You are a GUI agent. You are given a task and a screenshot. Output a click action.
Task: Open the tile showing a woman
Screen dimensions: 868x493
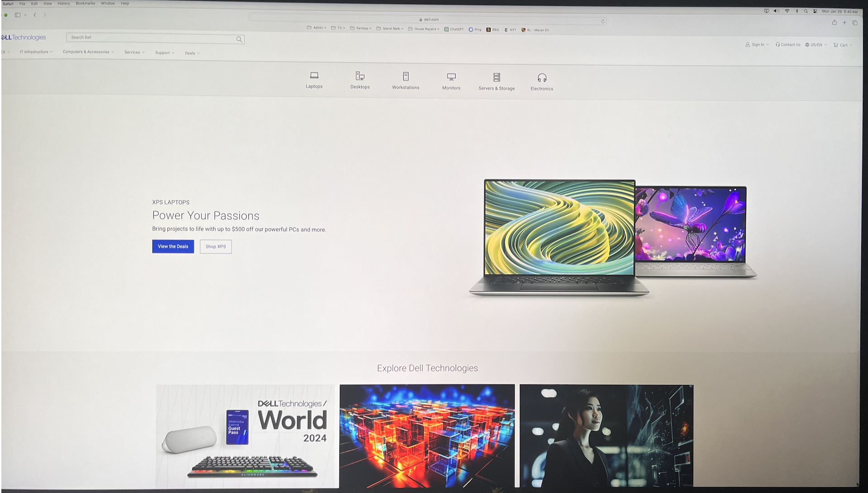[606, 436]
